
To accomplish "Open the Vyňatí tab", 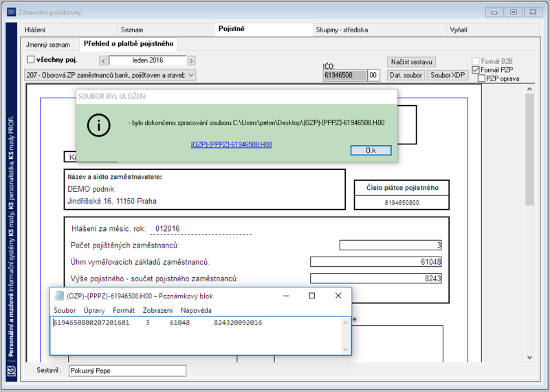I will (x=493, y=30).
